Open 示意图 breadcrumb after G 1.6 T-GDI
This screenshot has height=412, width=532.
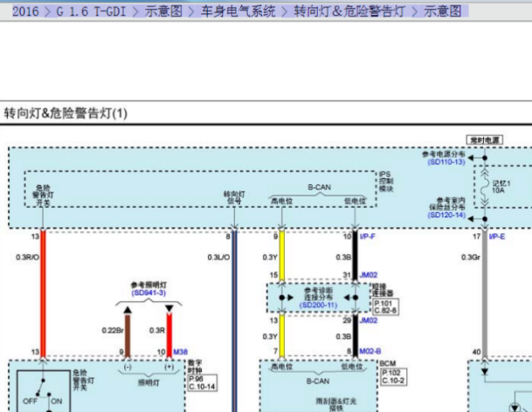(x=163, y=11)
